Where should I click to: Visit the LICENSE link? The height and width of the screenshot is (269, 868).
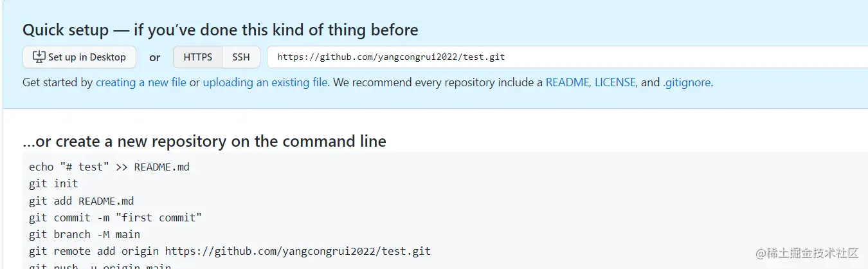point(615,82)
